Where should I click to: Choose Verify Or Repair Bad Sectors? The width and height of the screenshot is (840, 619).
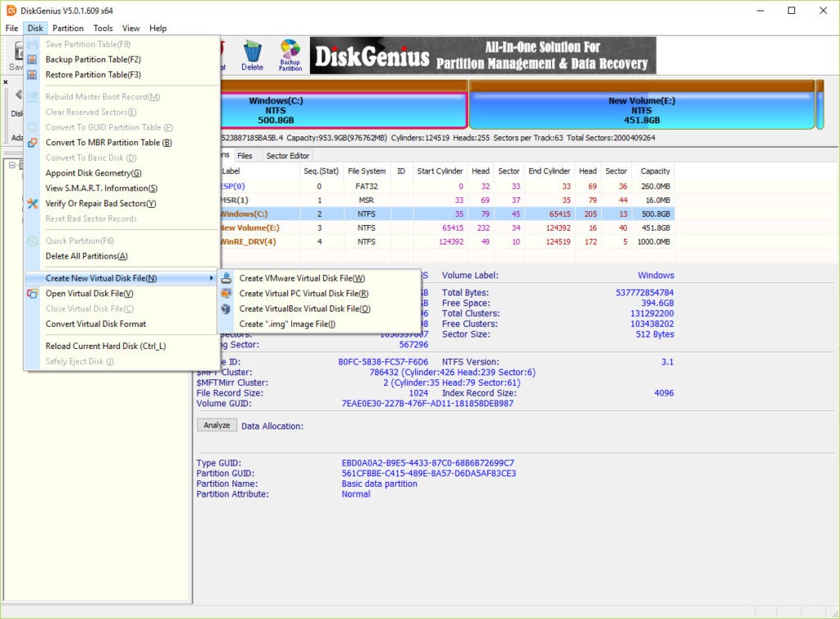coord(122,204)
